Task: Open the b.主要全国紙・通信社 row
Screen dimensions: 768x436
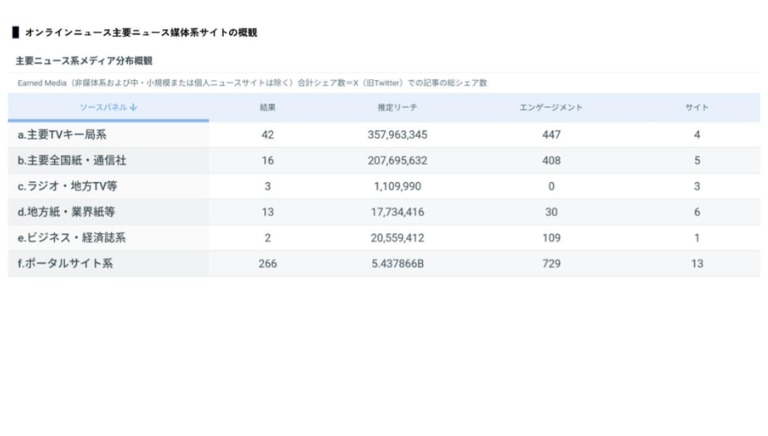Action: point(72,160)
